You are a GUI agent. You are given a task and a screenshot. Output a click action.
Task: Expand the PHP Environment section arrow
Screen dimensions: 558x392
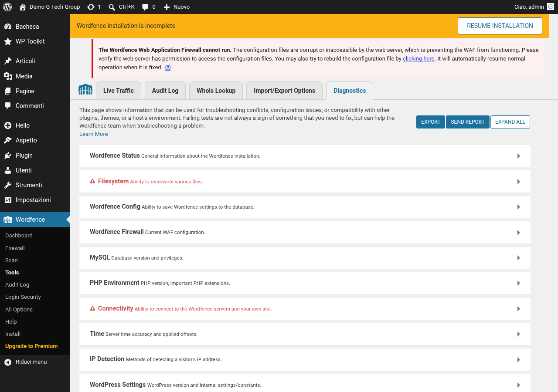(518, 283)
